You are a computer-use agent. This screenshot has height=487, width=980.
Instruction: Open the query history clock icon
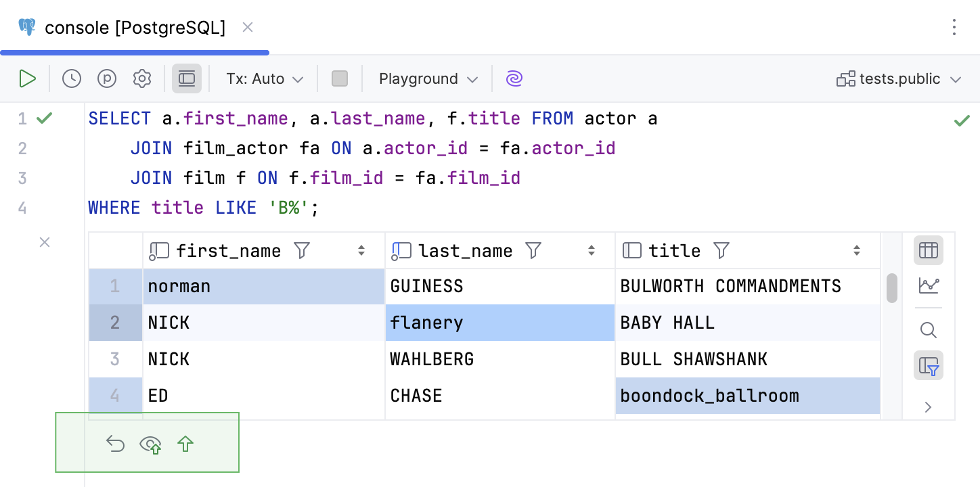click(x=72, y=79)
